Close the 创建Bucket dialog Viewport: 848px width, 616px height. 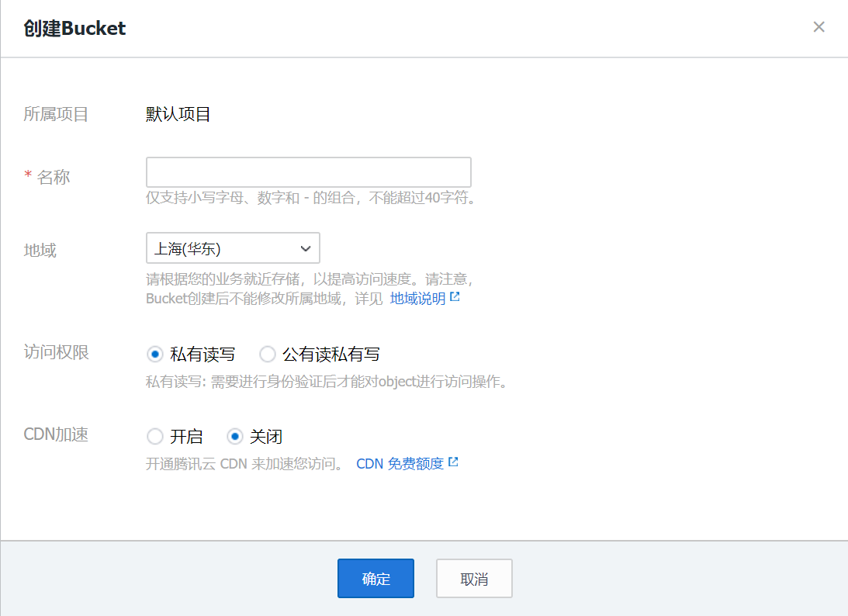(x=819, y=26)
